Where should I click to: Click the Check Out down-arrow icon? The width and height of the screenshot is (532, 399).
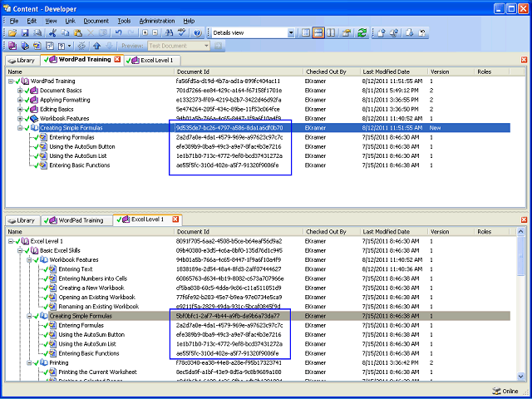409,33
